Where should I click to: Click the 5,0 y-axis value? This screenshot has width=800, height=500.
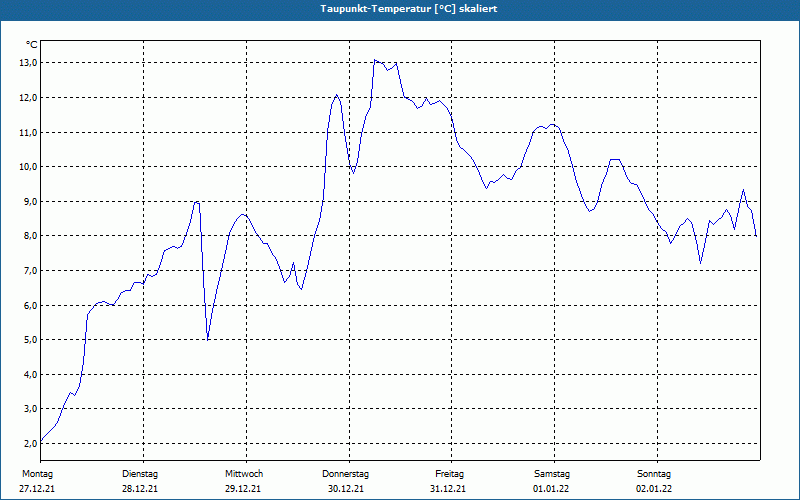(31, 340)
